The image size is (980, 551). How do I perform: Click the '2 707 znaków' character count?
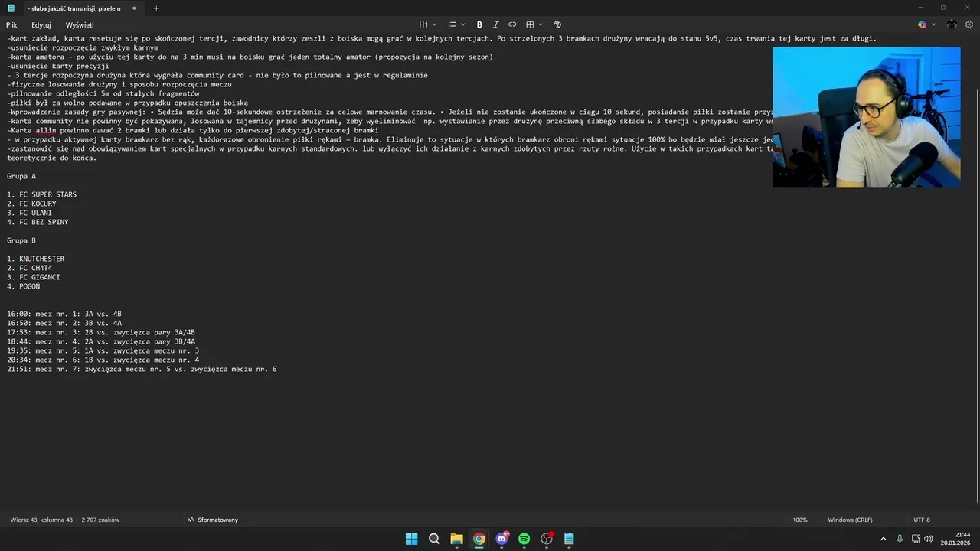100,520
